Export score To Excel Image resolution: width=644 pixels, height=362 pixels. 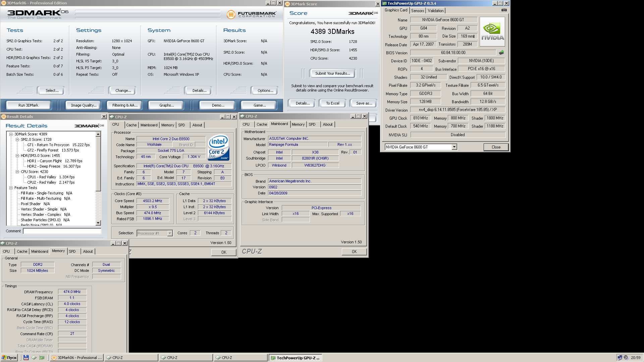tap(333, 103)
